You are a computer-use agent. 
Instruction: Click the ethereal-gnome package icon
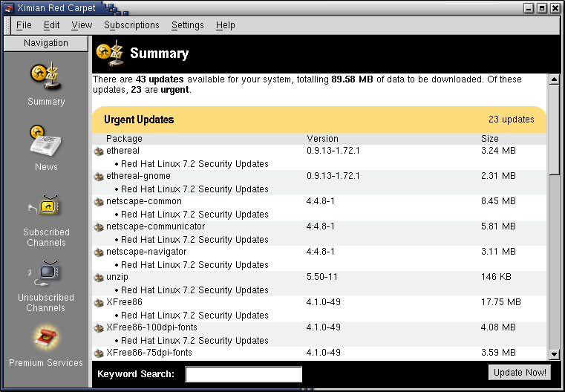98,177
